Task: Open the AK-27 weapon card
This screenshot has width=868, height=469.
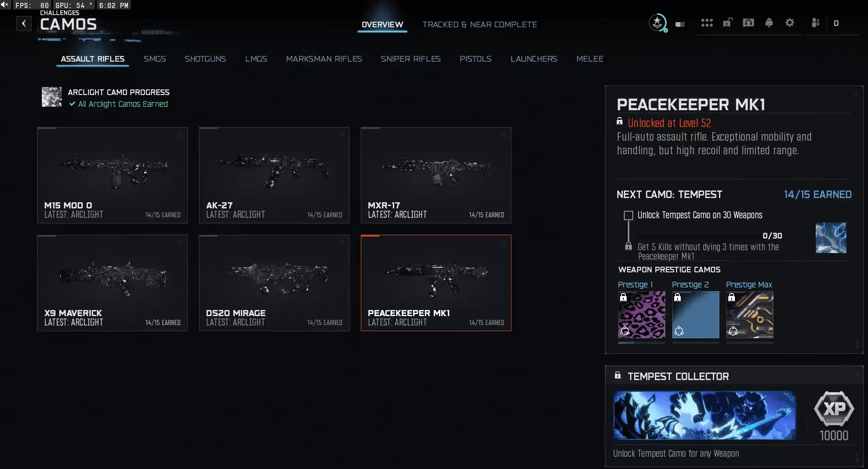Action: coord(274,175)
